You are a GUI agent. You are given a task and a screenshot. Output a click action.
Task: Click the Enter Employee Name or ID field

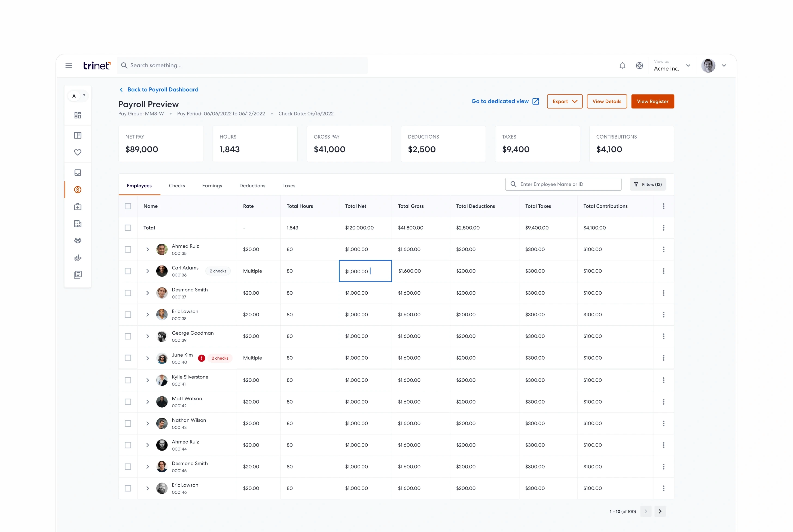563,184
